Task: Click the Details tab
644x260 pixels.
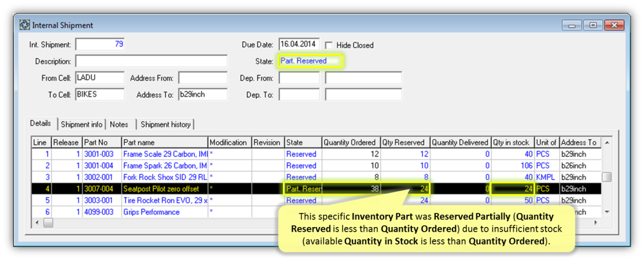Action: (41, 124)
